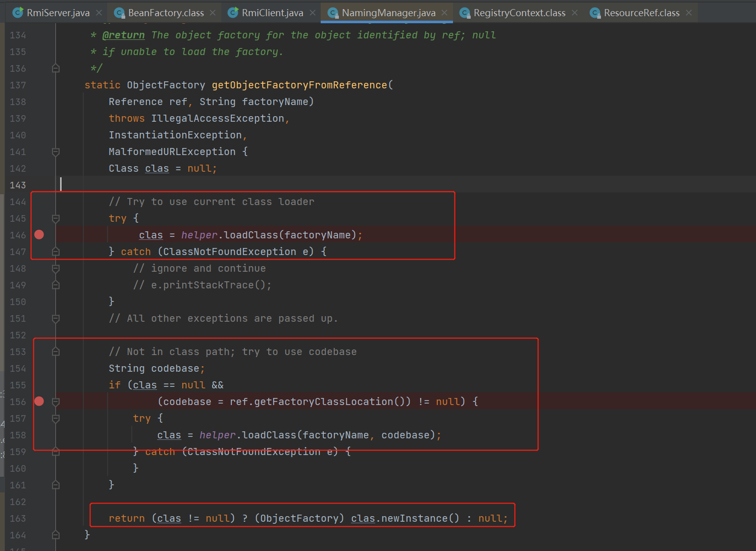The height and width of the screenshot is (551, 756).
Task: Click the RegistryContext.class file type icon
Action: tap(465, 13)
